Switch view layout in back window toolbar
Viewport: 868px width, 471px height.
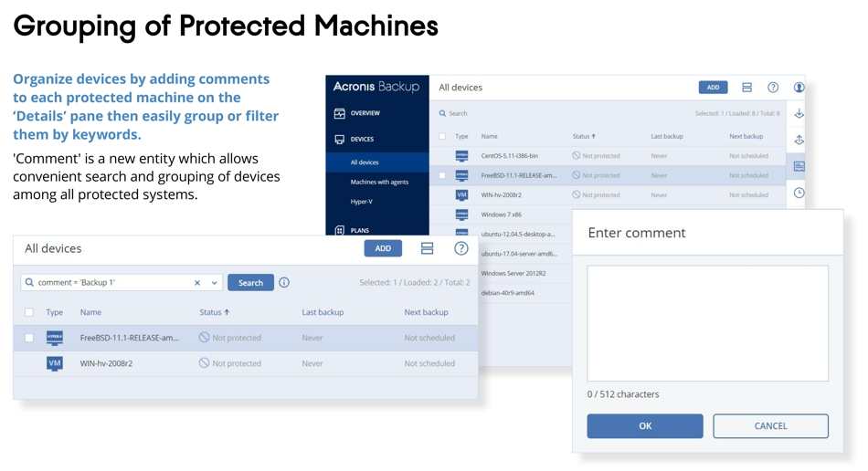point(746,88)
